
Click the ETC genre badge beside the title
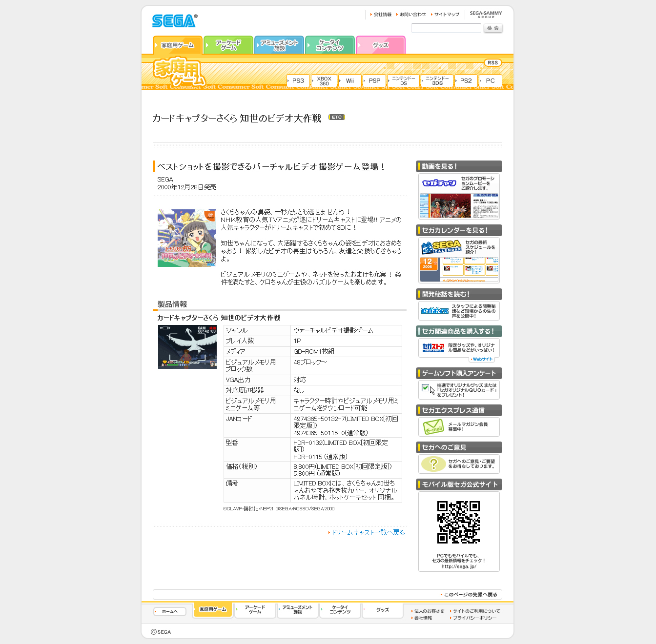(337, 117)
